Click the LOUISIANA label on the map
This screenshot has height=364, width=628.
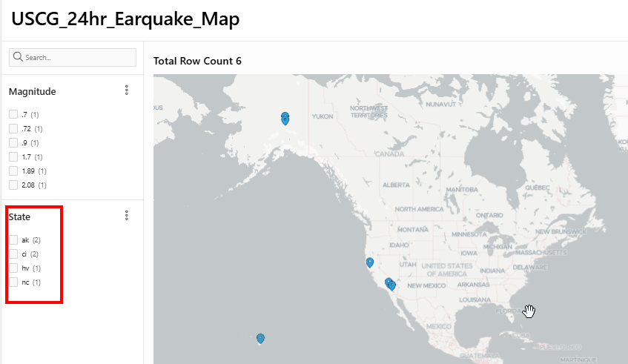click(x=475, y=300)
